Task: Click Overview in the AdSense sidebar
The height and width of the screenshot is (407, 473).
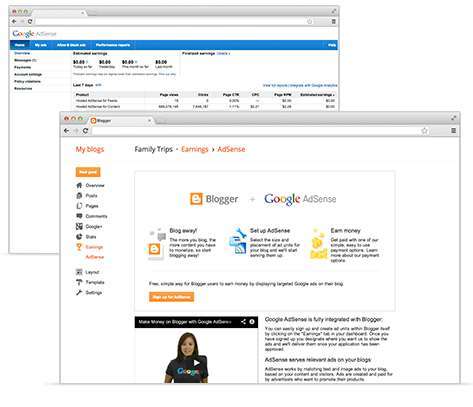Action: tap(22, 53)
